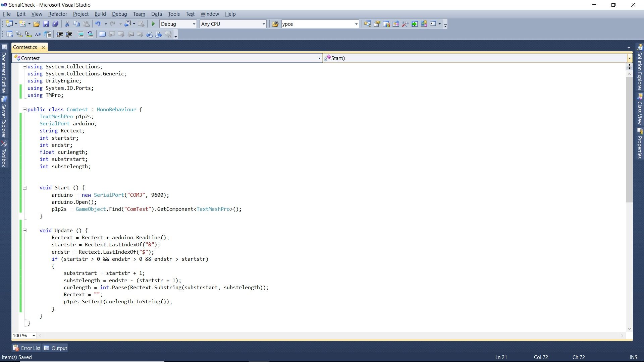Viewport: 644px width, 362px height.
Task: Click the Decrease Indent icon
Action: (x=60, y=34)
